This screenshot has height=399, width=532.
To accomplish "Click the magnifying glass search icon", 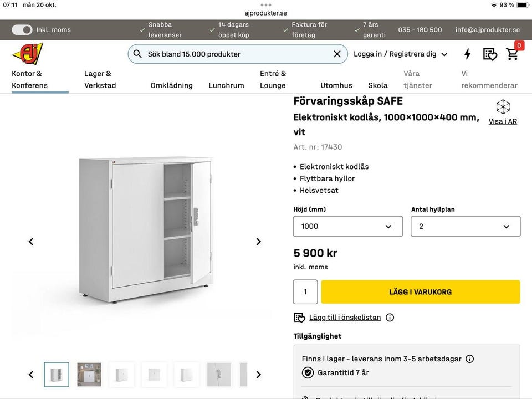I will [x=138, y=54].
